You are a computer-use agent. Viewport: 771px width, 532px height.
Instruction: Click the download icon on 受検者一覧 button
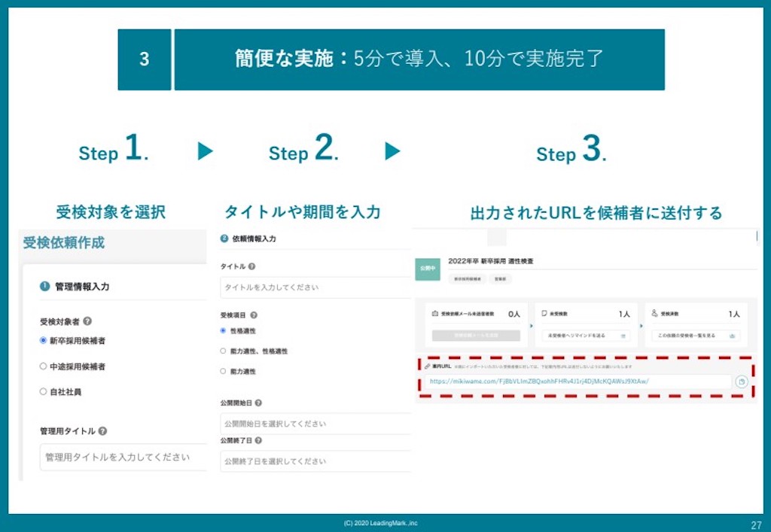[x=731, y=335]
